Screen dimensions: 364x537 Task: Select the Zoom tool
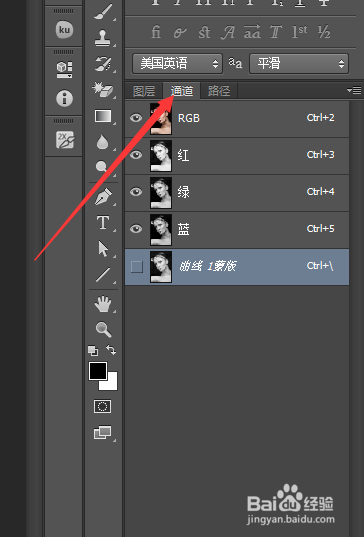(x=103, y=329)
